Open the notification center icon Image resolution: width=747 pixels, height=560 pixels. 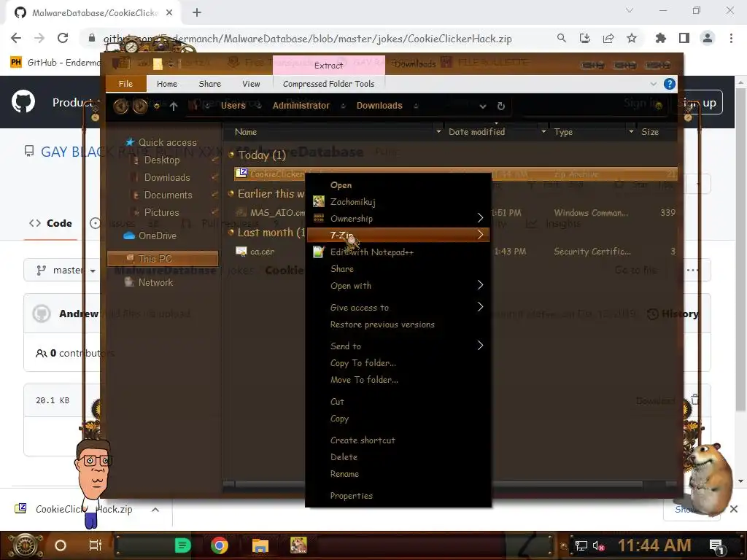pyautogui.click(x=717, y=545)
